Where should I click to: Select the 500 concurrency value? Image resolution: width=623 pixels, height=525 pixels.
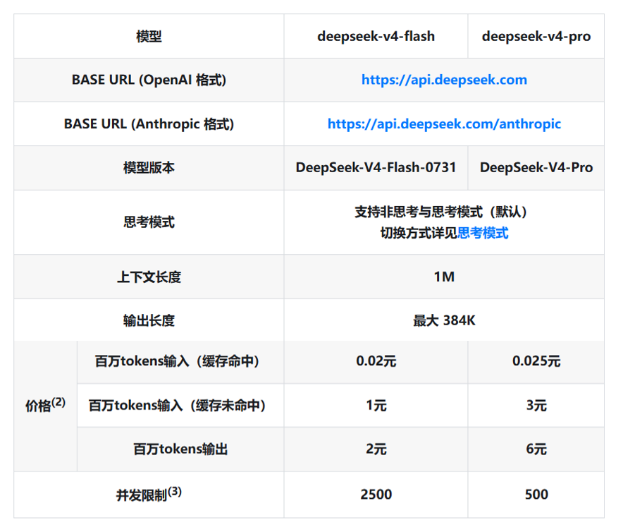[x=536, y=494]
